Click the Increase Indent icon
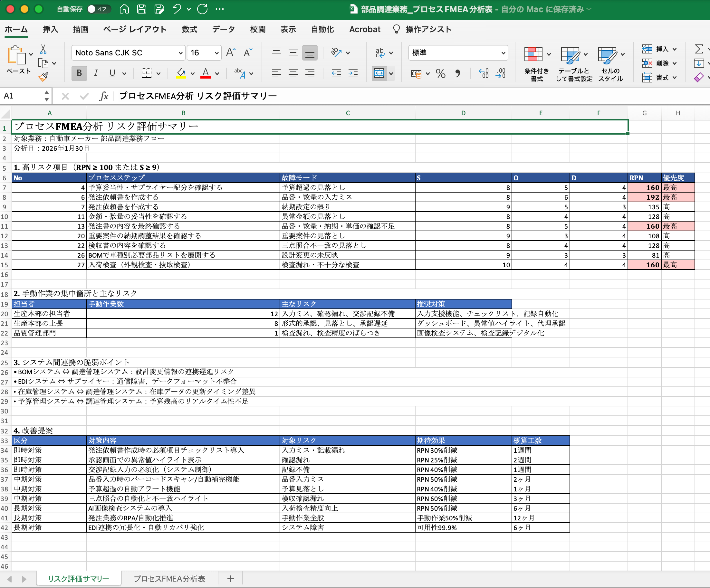The image size is (710, 588). (x=353, y=73)
